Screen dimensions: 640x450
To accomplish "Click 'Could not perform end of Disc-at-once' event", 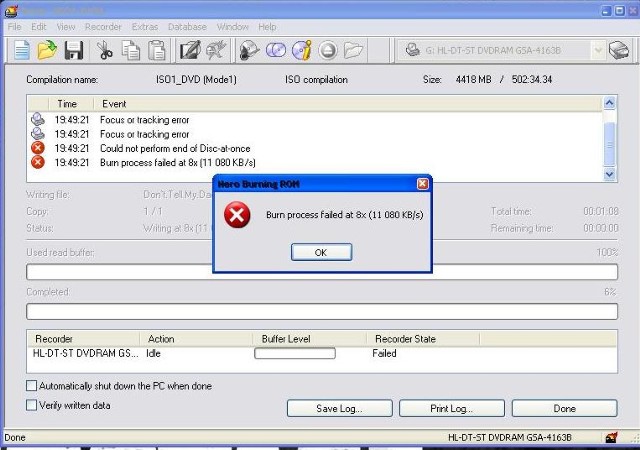I will coord(175,148).
